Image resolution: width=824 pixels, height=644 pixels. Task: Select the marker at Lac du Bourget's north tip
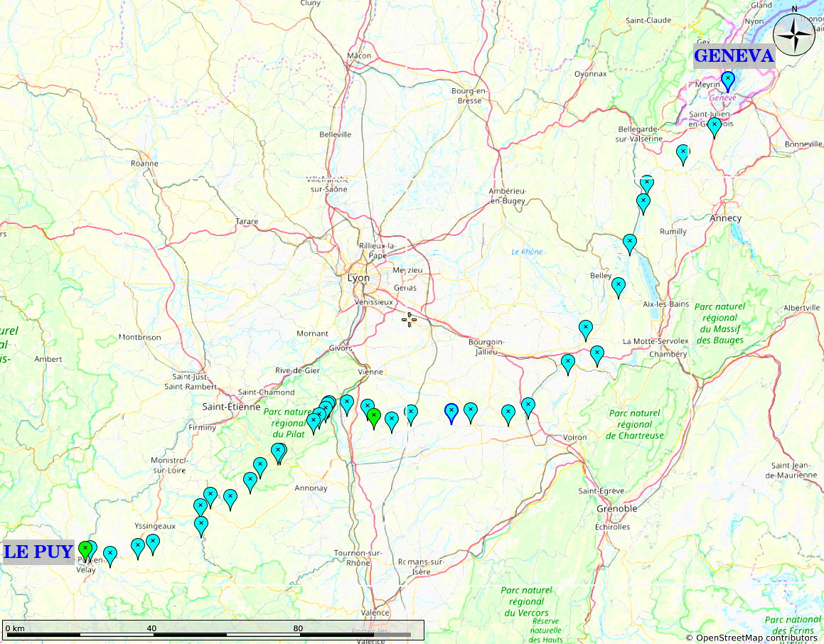pyautogui.click(x=630, y=245)
